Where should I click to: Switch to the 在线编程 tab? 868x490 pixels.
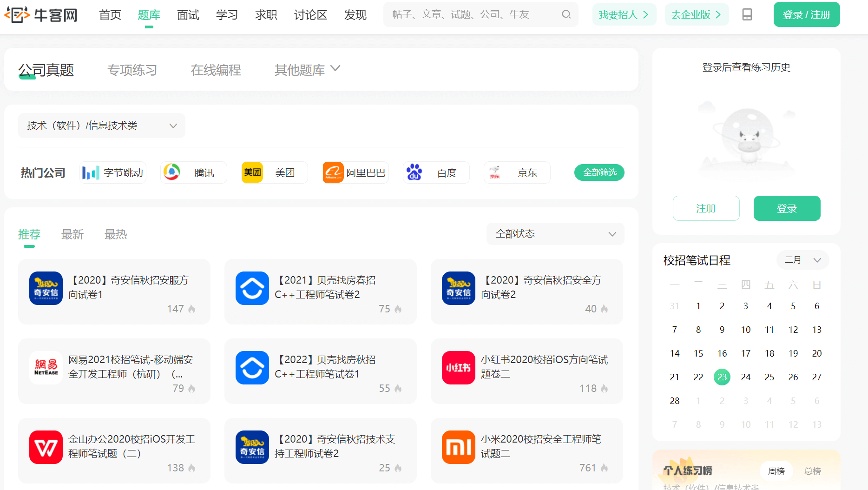pyautogui.click(x=216, y=70)
